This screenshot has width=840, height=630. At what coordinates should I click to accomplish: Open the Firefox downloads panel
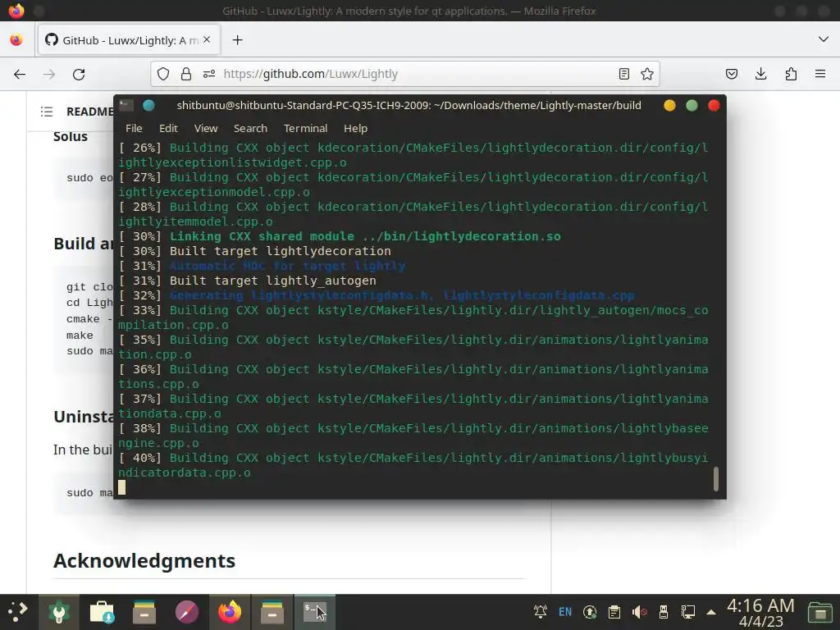pos(760,74)
